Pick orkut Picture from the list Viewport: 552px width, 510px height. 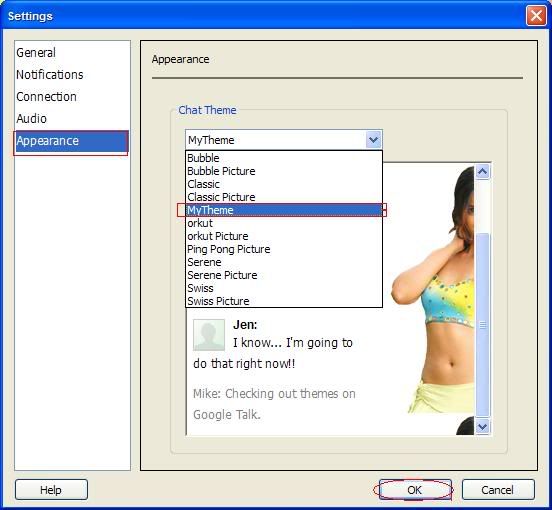click(x=284, y=236)
